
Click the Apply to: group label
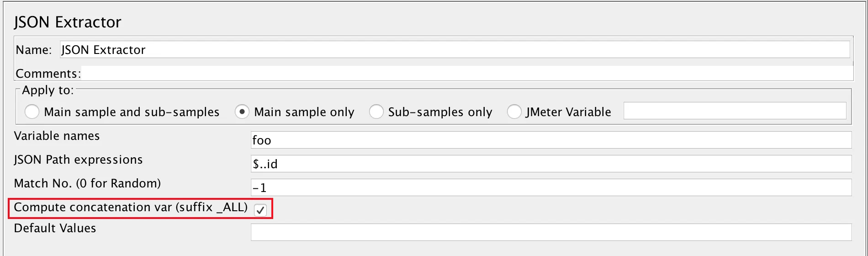(x=48, y=90)
